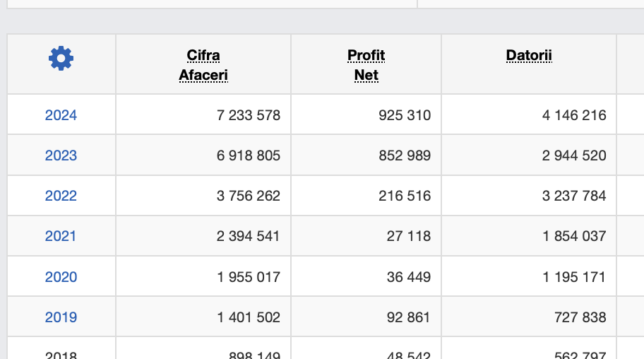The image size is (644, 359).
Task: Select the 2024 net profit 925 310
Action: click(405, 115)
